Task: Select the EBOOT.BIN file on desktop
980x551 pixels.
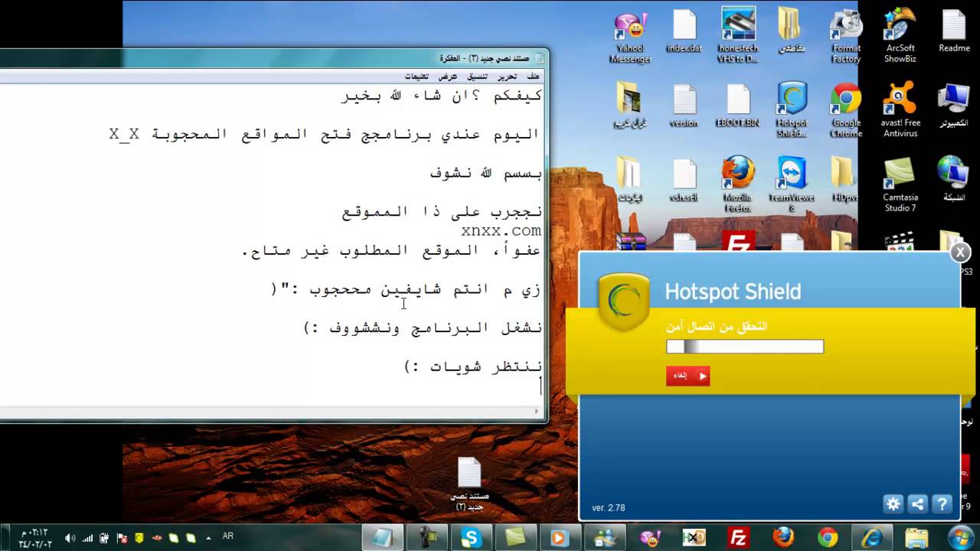Action: coord(738,106)
